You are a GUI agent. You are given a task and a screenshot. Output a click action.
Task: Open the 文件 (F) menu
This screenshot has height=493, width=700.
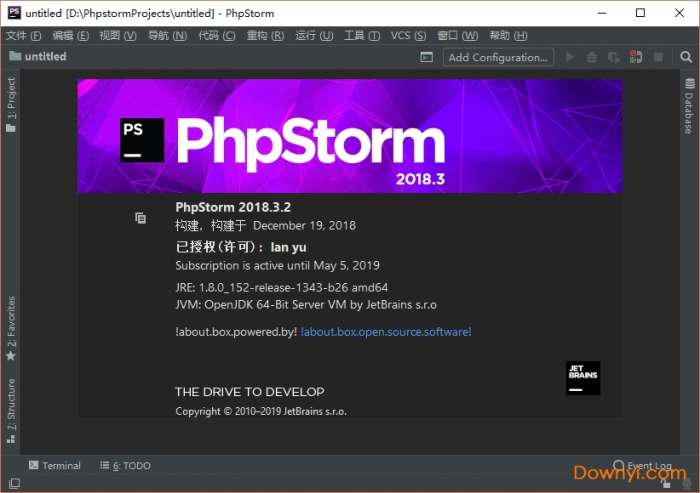(x=23, y=35)
